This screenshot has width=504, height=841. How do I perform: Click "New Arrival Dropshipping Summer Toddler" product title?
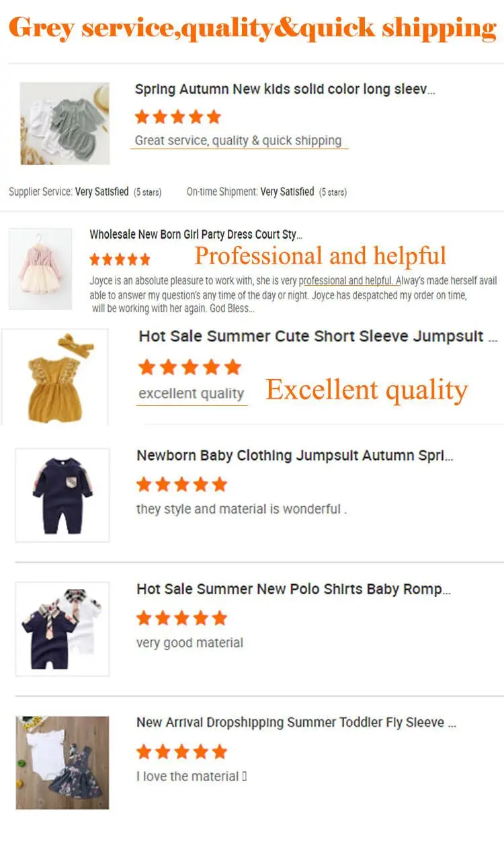[296, 723]
